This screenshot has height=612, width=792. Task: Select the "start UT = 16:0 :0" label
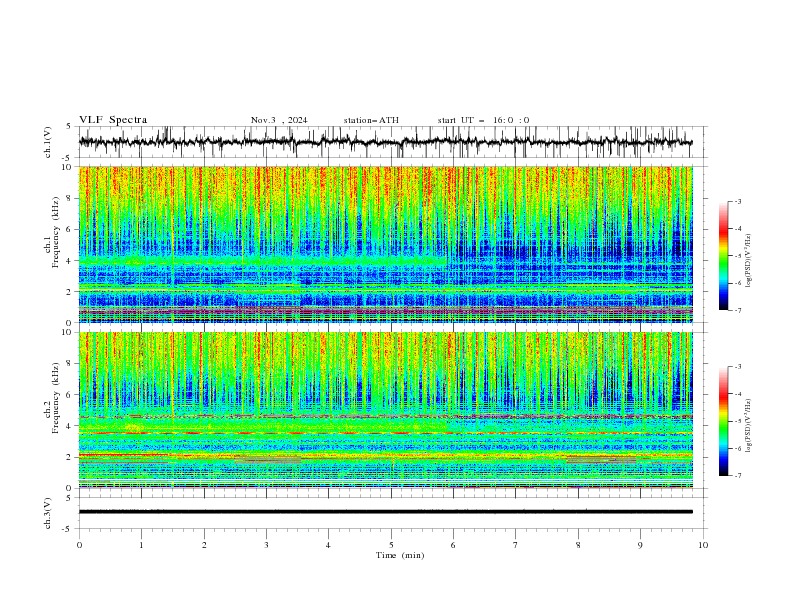pyautogui.click(x=483, y=120)
